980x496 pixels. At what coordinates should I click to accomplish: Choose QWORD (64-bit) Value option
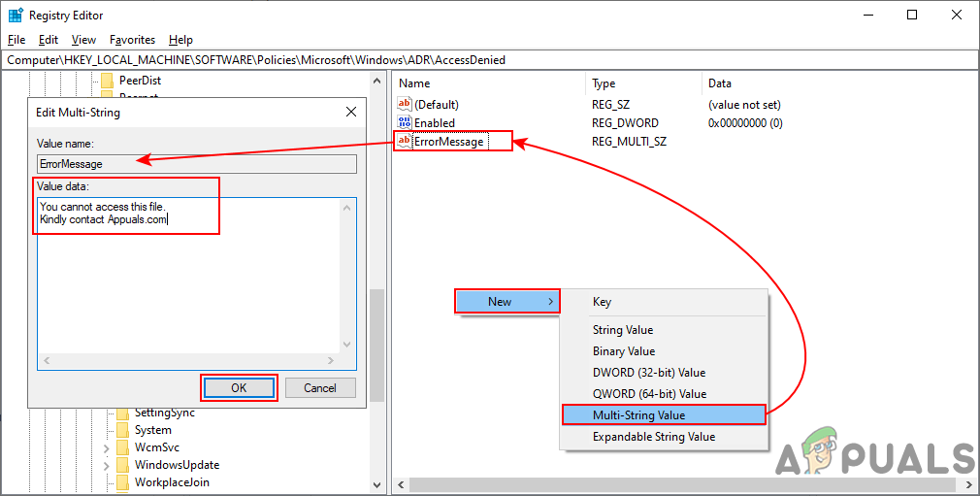663,393
